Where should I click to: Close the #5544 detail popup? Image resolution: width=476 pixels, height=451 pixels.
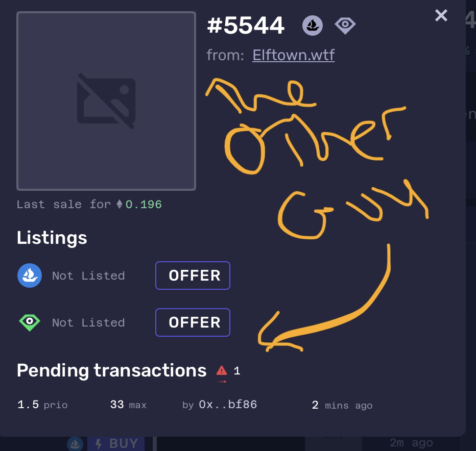coord(441,15)
